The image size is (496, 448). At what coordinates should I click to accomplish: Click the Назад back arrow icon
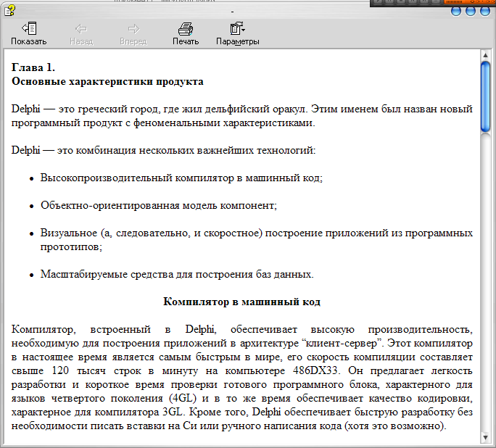pos(81,29)
